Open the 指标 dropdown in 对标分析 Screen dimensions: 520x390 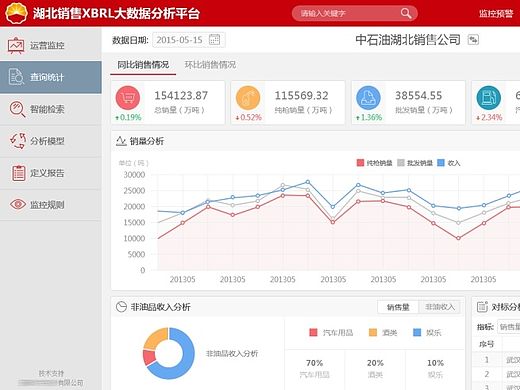[509, 327]
